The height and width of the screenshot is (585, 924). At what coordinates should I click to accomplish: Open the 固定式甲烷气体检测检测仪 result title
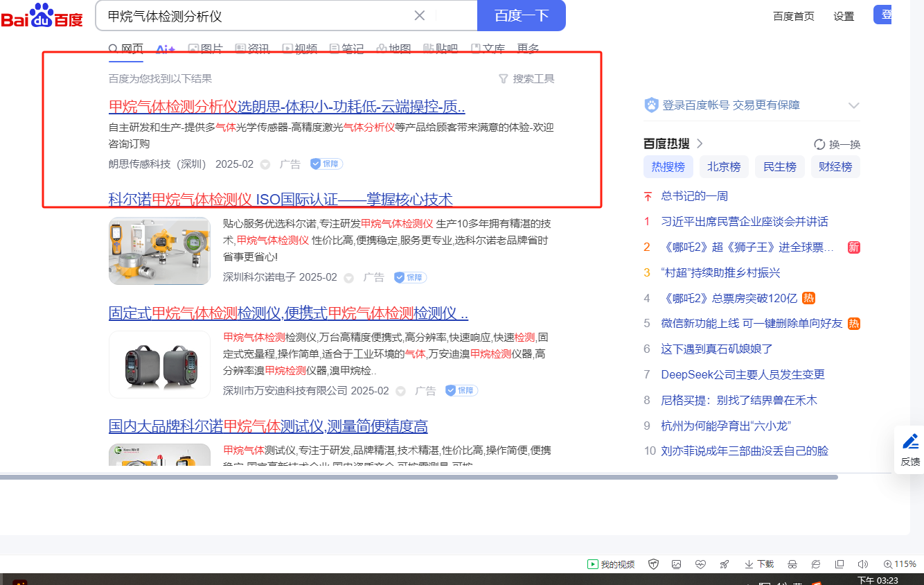coord(288,313)
